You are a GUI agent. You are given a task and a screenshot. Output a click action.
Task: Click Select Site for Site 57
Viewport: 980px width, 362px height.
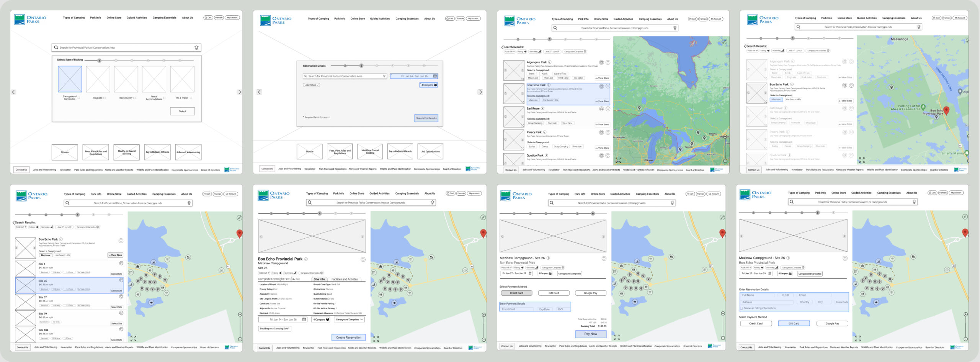pyautogui.click(x=117, y=307)
